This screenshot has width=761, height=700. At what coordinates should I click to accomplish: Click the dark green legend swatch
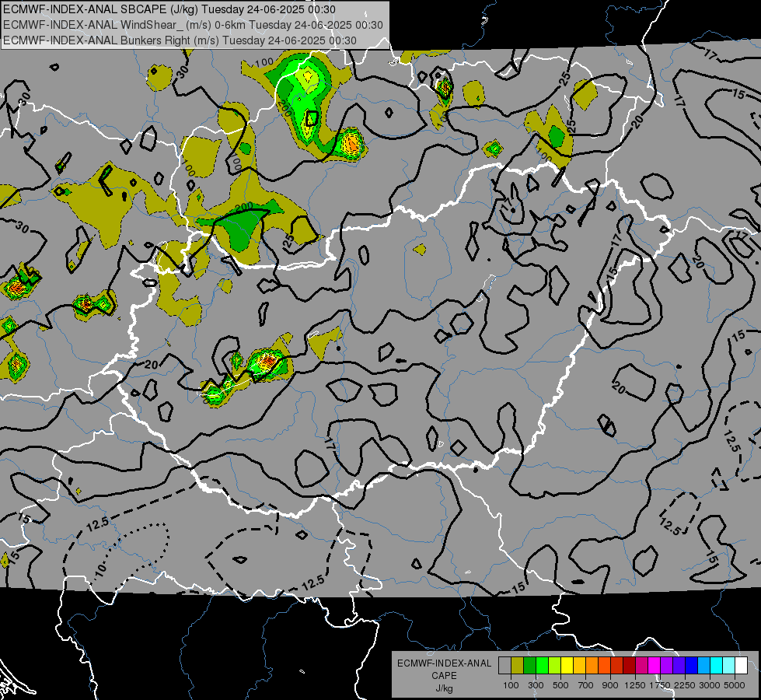coord(529,665)
